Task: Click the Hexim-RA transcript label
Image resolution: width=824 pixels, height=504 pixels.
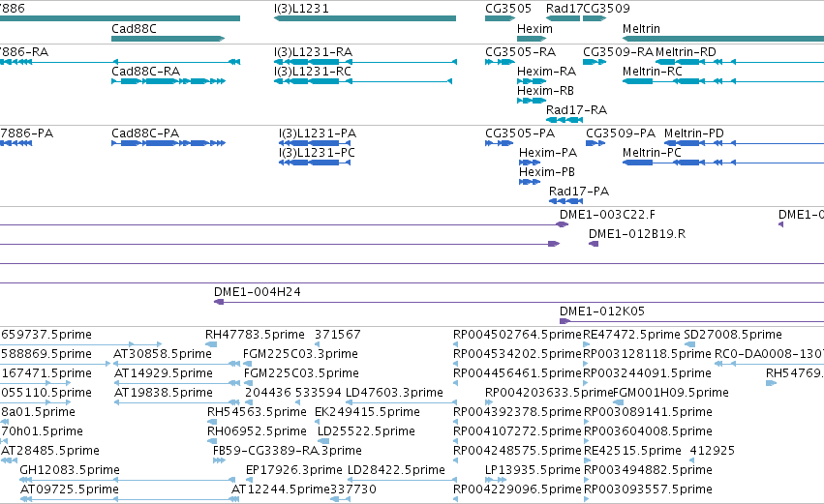Action: click(x=546, y=72)
